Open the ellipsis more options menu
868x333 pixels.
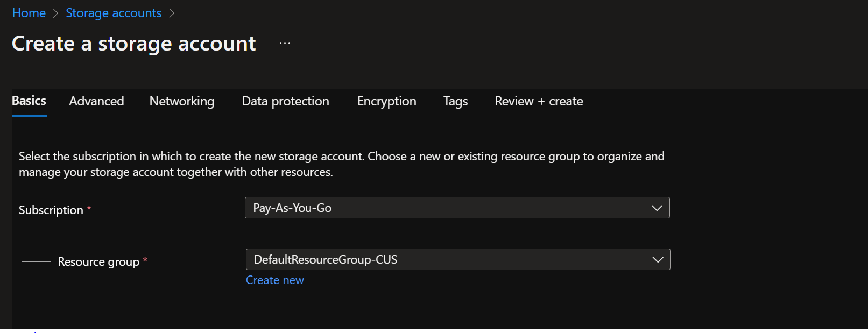(285, 44)
